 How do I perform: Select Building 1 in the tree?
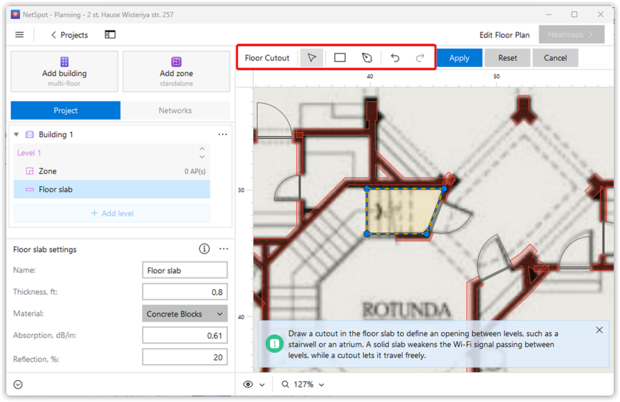[x=56, y=134]
